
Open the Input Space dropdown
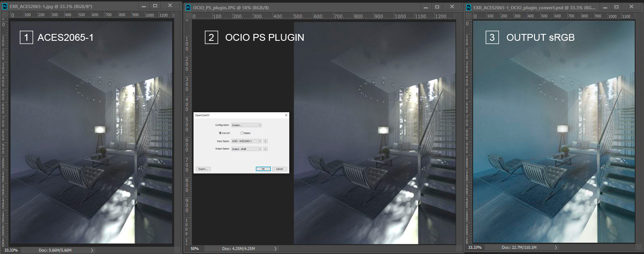pyautogui.click(x=246, y=141)
